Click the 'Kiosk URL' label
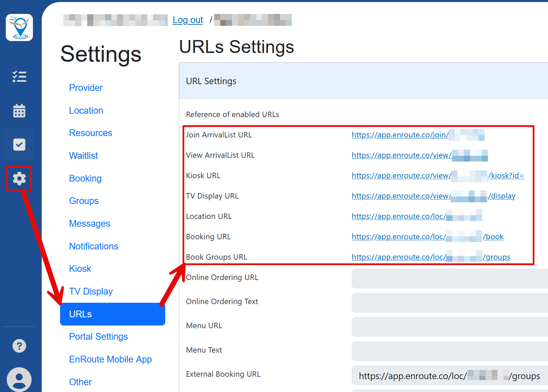This screenshot has width=548, height=392. point(203,175)
